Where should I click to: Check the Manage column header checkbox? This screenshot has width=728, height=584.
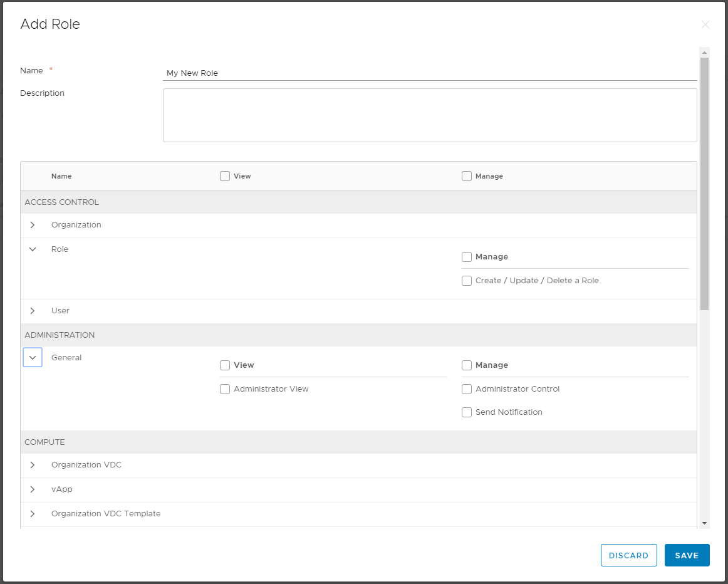click(467, 176)
